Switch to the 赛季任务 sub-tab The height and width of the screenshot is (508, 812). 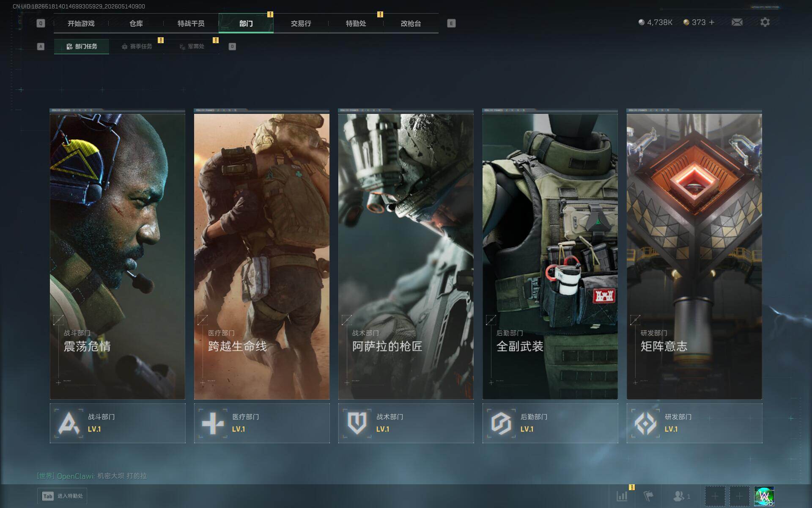click(137, 47)
